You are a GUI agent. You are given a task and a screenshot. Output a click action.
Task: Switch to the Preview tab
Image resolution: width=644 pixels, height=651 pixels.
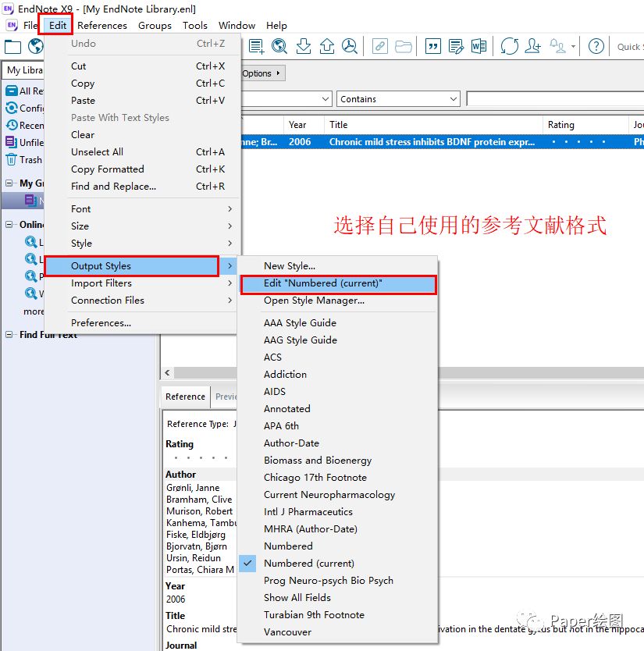click(x=225, y=397)
